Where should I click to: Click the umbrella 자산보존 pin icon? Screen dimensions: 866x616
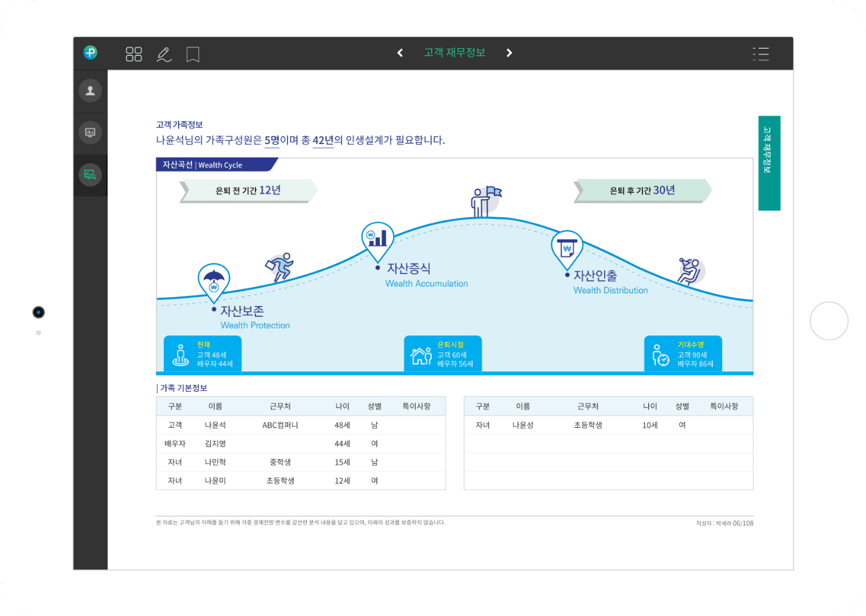tap(214, 282)
